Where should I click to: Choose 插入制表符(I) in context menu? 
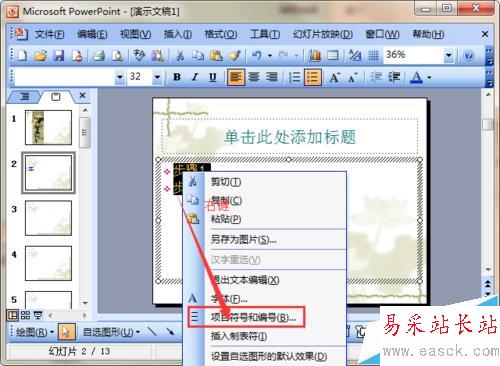coord(265,336)
